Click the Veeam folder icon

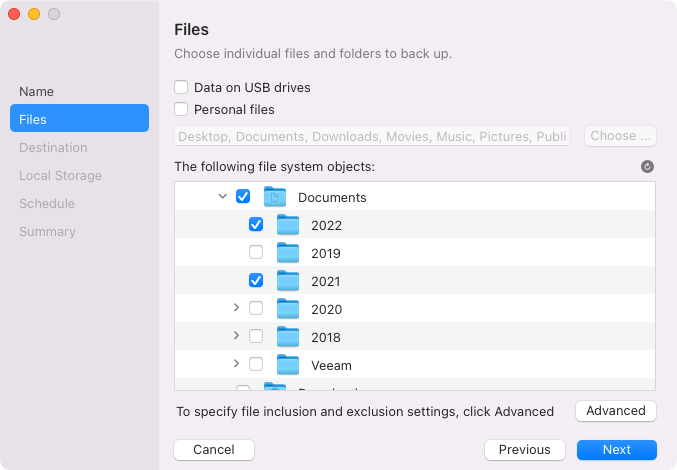(288, 365)
